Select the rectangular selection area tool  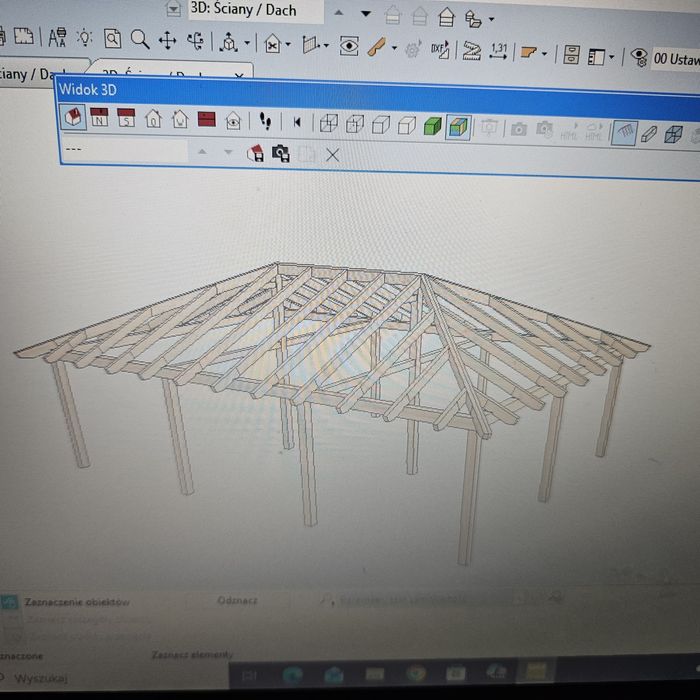[23, 36]
